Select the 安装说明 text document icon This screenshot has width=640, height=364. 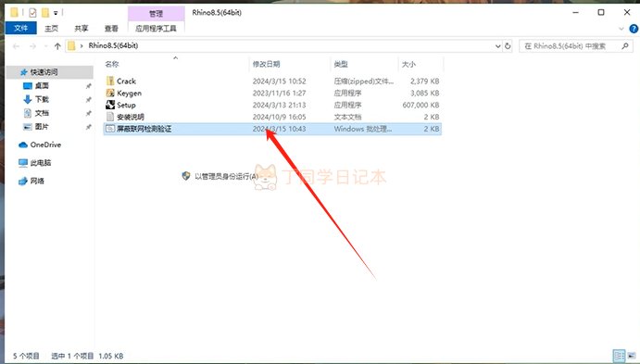click(x=110, y=117)
